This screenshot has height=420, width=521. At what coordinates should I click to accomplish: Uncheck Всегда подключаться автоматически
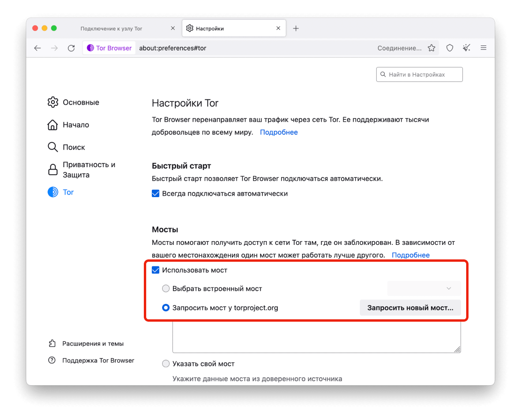[155, 193]
